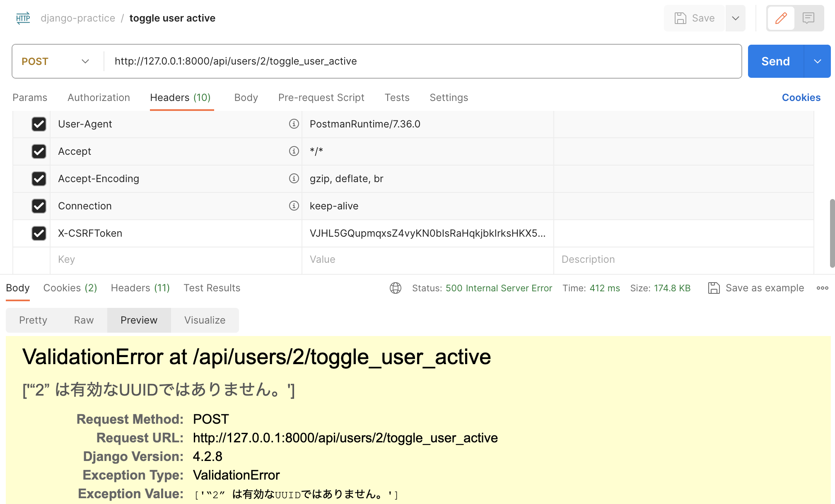Click the HTTP request type icon
The width and height of the screenshot is (835, 504).
23,18
